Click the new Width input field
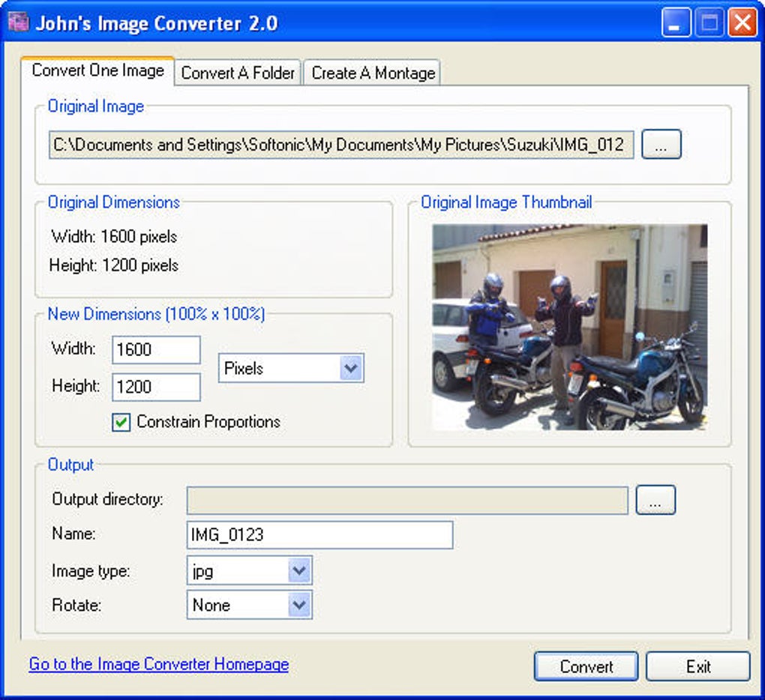The height and width of the screenshot is (700, 765). click(156, 349)
